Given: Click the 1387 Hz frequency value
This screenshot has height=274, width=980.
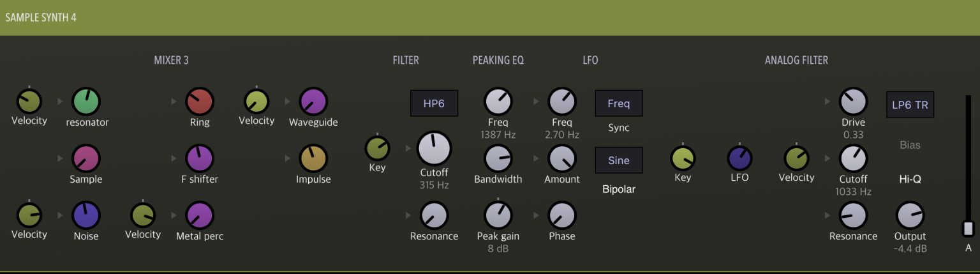Looking at the screenshot, I should (498, 135).
